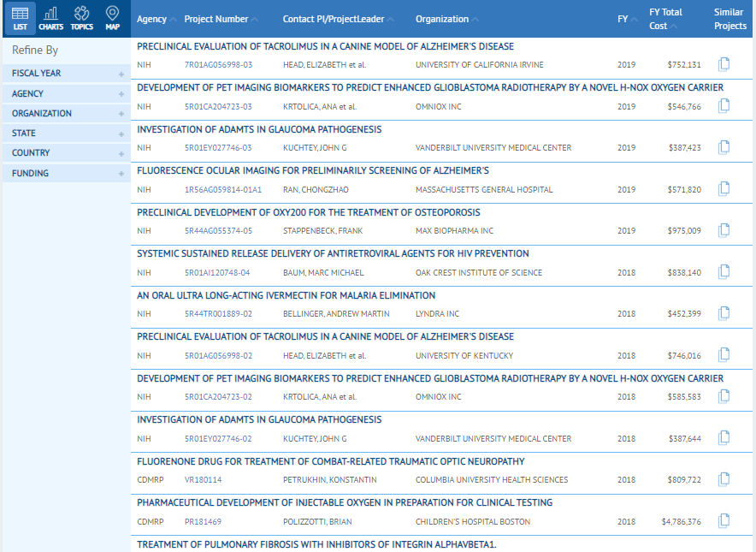Open project number 5R01AG056998-02
This screenshot has height=552, width=756.
pyautogui.click(x=218, y=356)
